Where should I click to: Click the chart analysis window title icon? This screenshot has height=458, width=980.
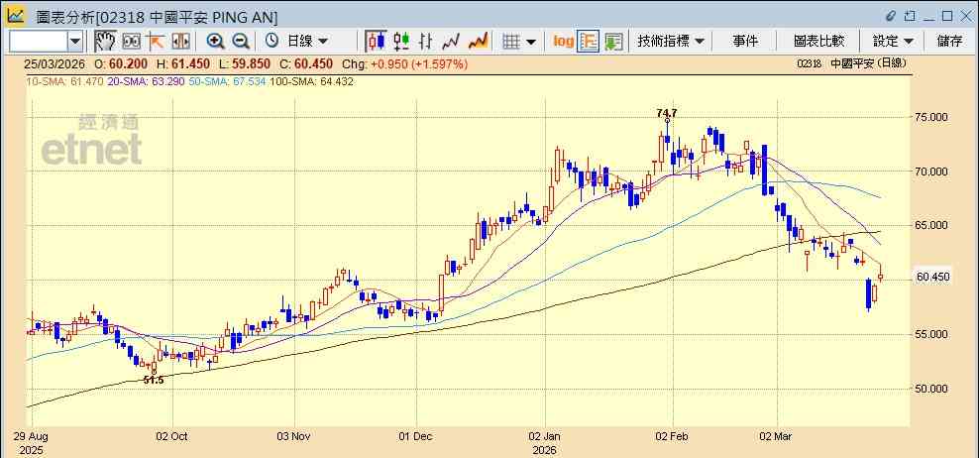[x=16, y=16]
